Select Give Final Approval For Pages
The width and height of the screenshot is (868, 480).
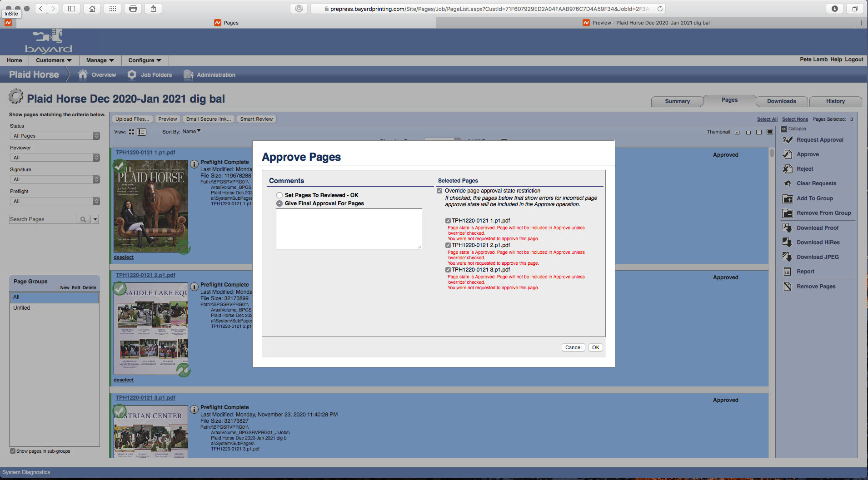click(x=279, y=203)
